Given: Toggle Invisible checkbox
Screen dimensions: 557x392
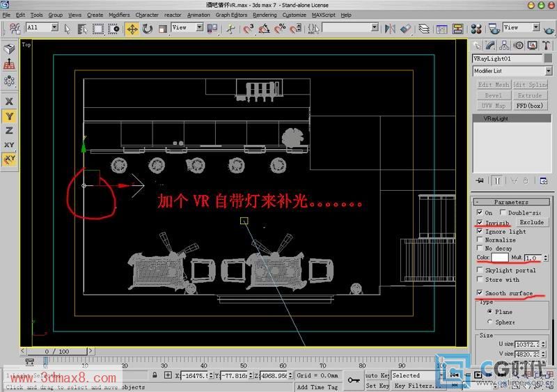Looking at the screenshot, I should pos(480,223).
